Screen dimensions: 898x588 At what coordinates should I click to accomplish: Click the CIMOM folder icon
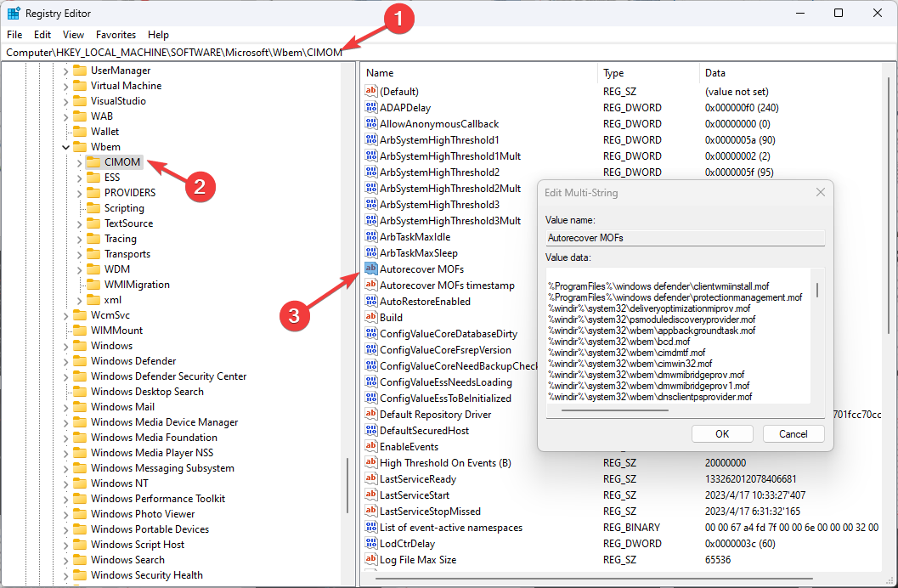point(93,162)
